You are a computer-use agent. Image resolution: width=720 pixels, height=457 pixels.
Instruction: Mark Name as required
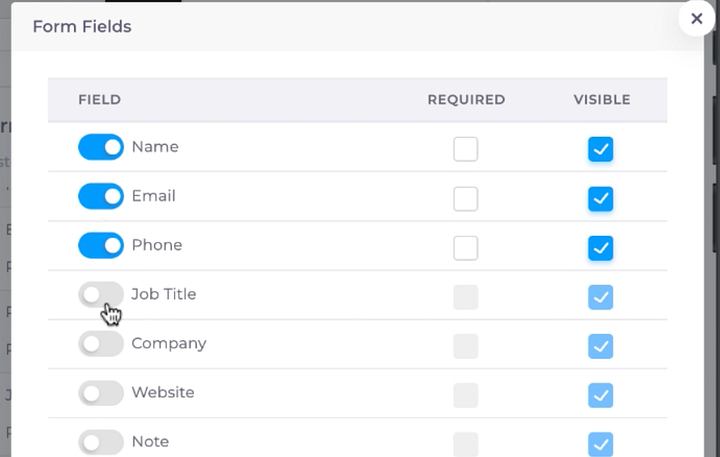466,149
